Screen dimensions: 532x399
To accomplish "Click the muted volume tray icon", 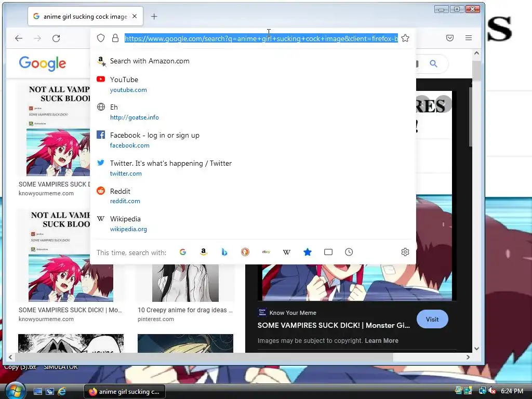I will pos(492,391).
